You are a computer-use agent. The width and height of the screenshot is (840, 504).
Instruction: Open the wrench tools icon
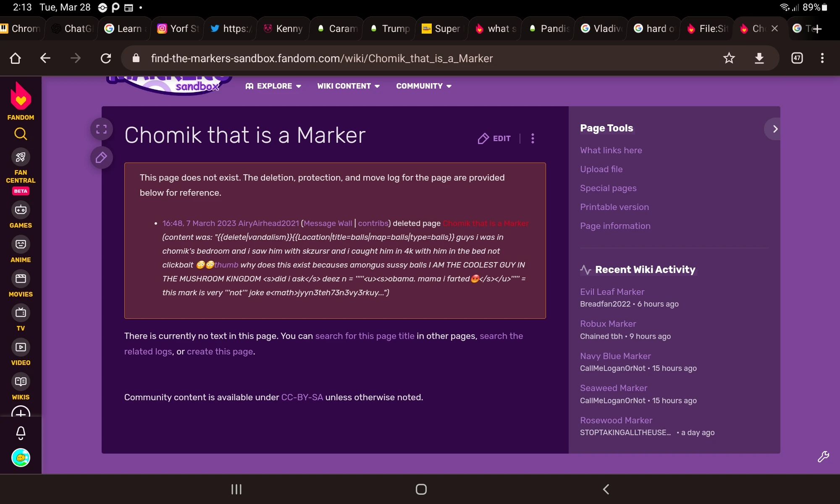pyautogui.click(x=823, y=457)
